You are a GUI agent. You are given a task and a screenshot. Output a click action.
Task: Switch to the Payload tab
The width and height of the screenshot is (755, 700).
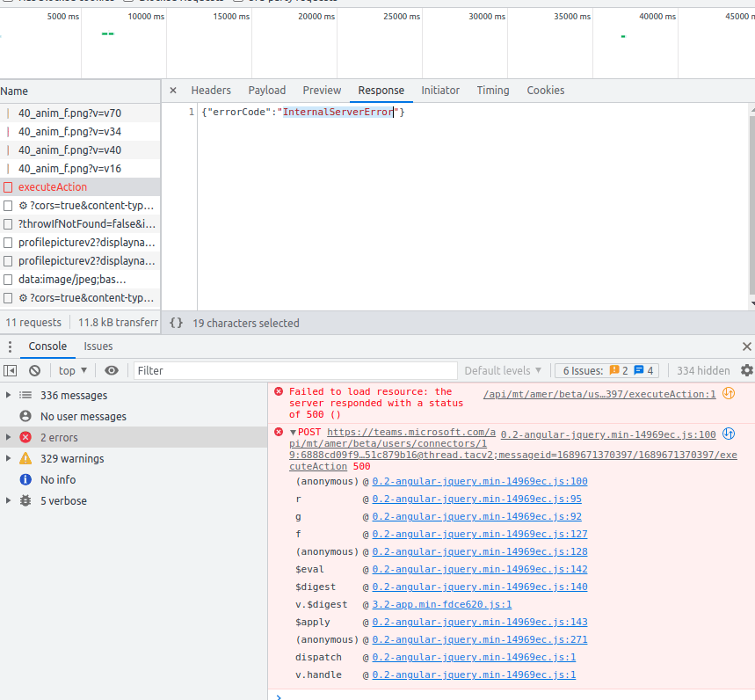(266, 91)
